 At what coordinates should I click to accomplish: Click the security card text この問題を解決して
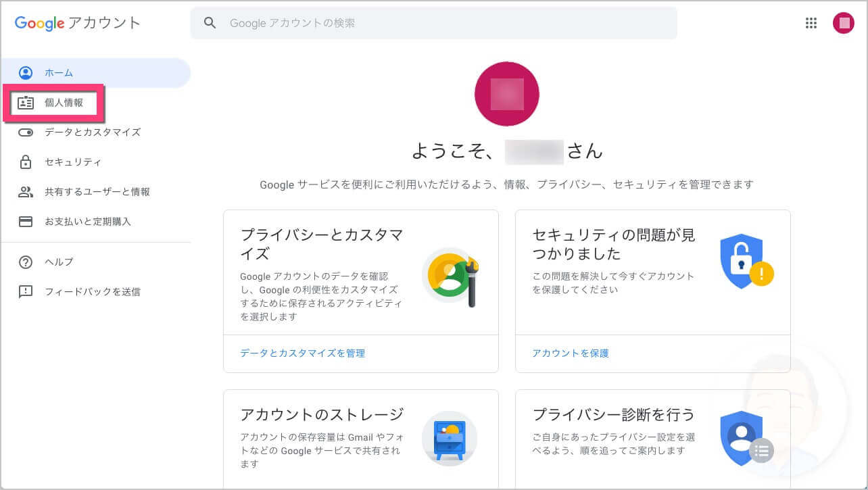(613, 283)
